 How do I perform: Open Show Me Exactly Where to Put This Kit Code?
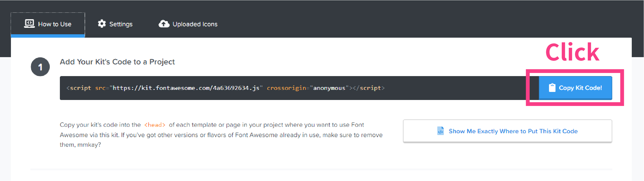(x=507, y=131)
